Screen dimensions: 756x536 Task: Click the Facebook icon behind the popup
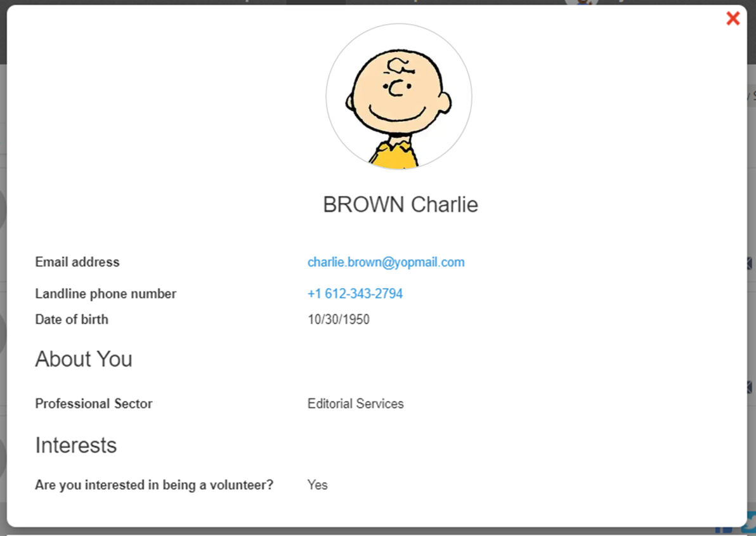click(724, 529)
